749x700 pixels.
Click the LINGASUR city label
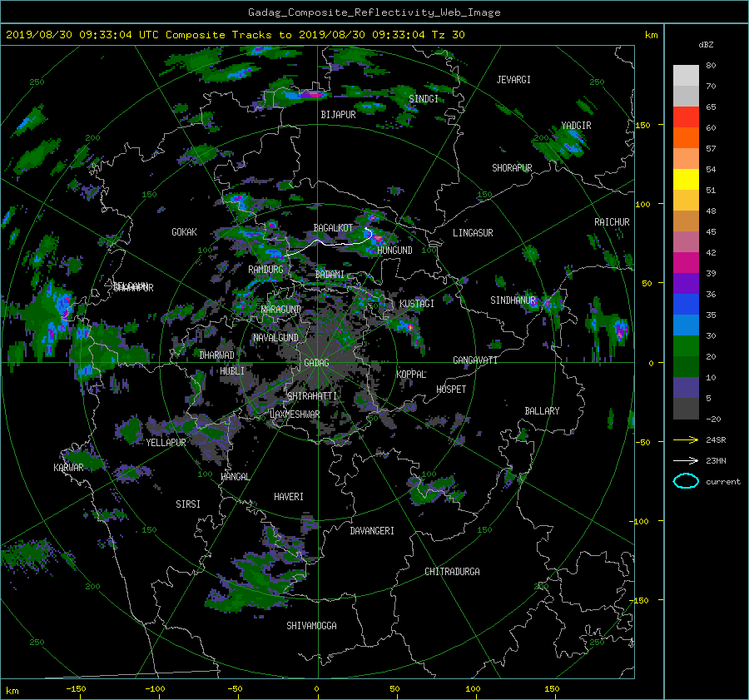(473, 233)
